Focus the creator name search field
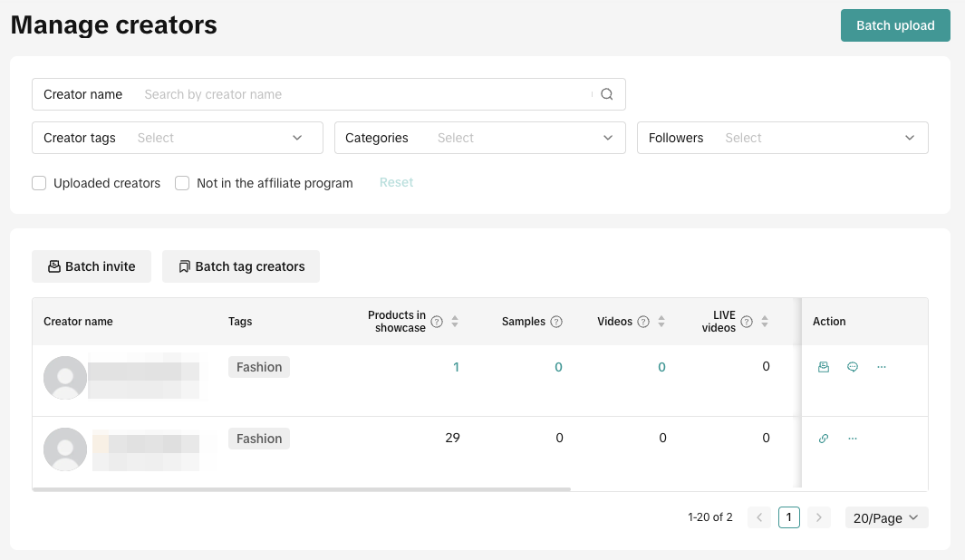Viewport: 965px width, 560px height. [362, 94]
